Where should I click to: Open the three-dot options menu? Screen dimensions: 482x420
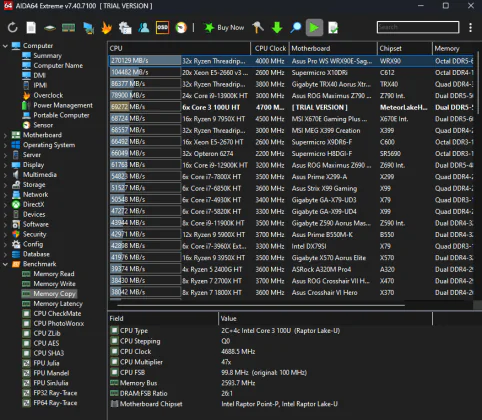[470, 28]
